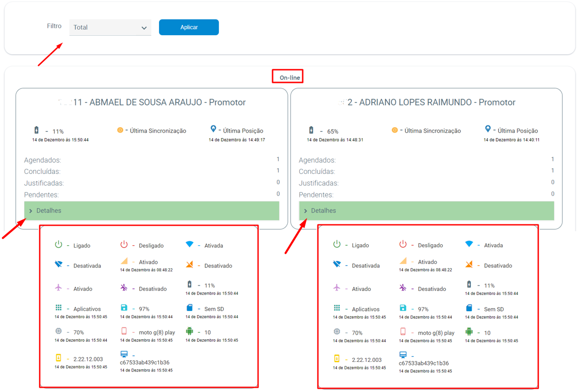
Task: Click mobile signal Ativado icon in left details panel
Action: [124, 261]
